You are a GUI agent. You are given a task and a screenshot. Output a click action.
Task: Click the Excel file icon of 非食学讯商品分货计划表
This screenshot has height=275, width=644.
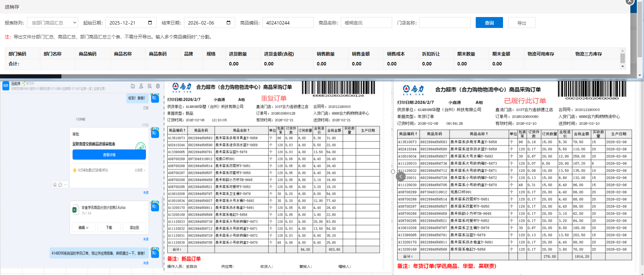pos(75,210)
